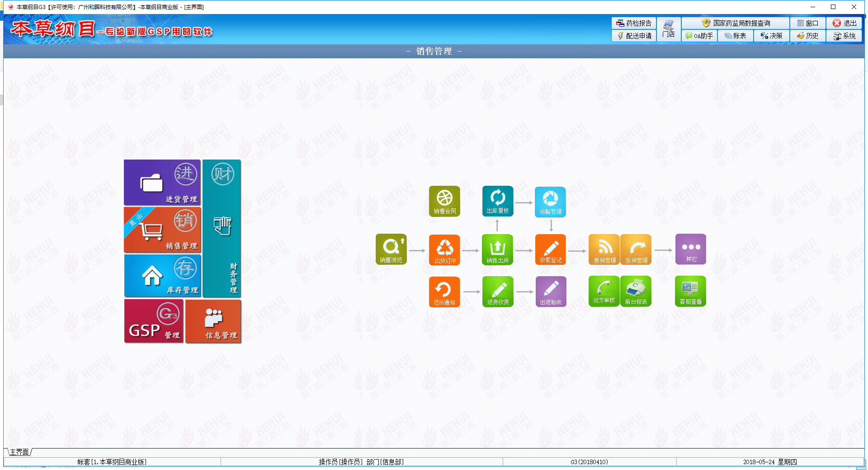Open the 退货通知 return notice icon

444,291
